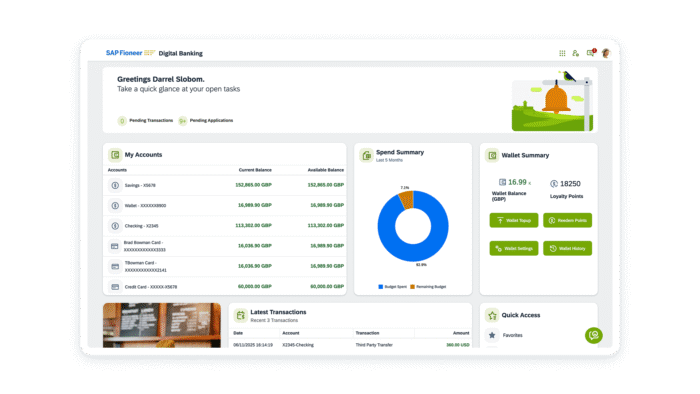Toggle Budget Spent blue legend swatch
Viewport: 700px width, 394px height.
381,287
